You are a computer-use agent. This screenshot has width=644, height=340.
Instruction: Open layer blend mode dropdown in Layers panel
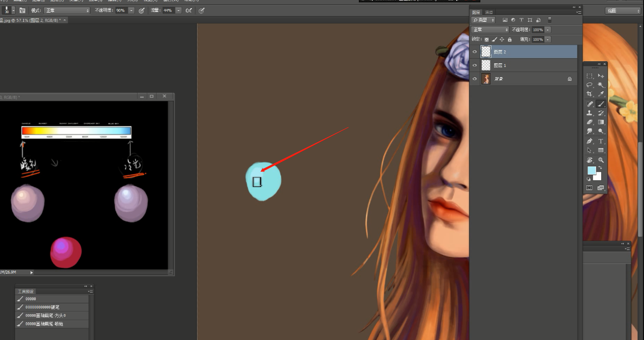[x=490, y=30]
